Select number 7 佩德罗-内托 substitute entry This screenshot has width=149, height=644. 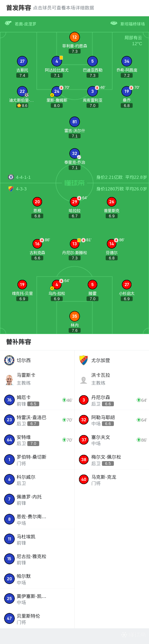pos(37,499)
